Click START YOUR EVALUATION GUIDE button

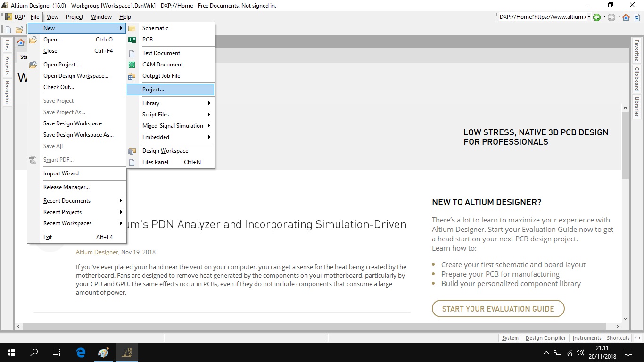[x=498, y=309]
